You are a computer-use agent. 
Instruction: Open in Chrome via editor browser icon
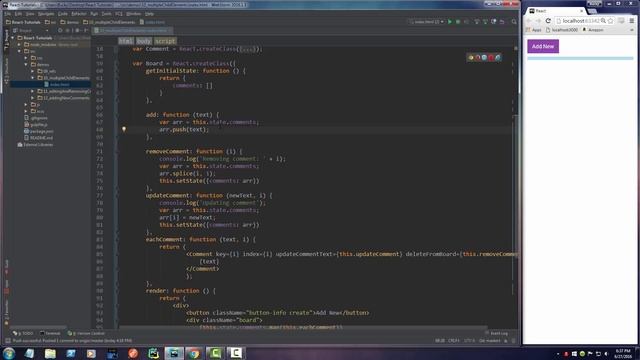(x=471, y=58)
